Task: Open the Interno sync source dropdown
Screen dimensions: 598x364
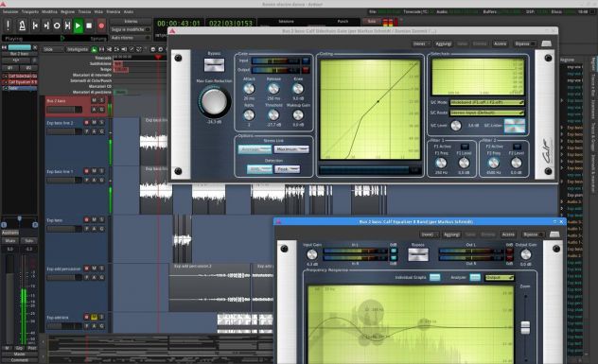Action: (x=131, y=22)
